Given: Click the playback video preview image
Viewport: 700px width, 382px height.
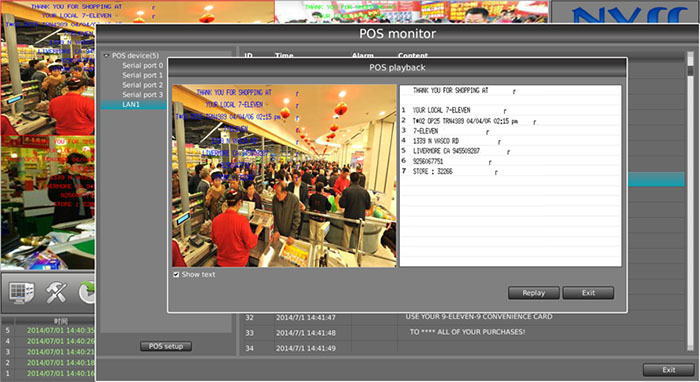Looking at the screenshot, I should point(284,176).
